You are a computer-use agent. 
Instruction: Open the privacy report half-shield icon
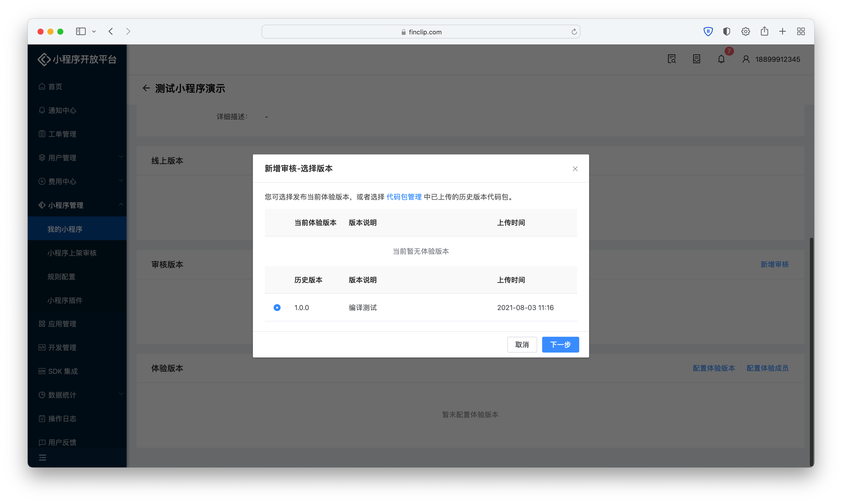[727, 32]
